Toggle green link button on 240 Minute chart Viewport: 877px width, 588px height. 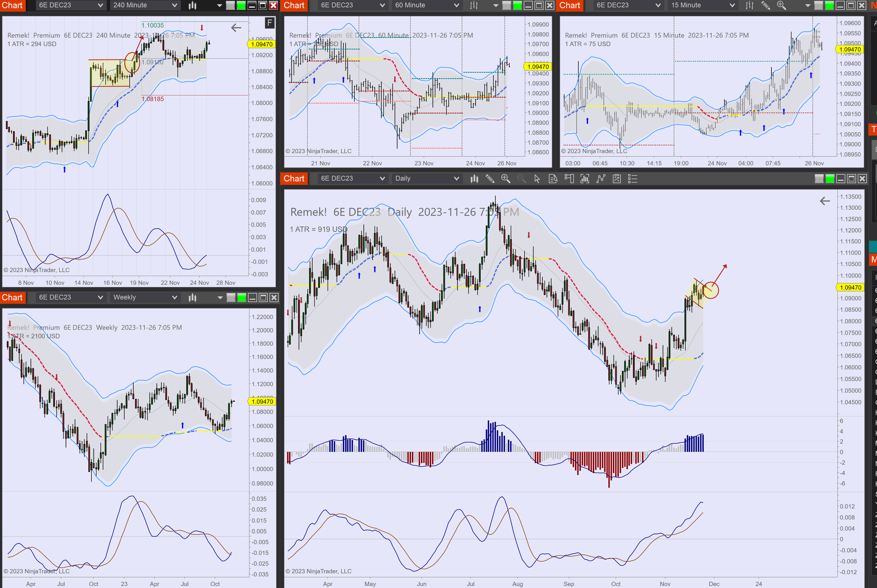(241, 5)
